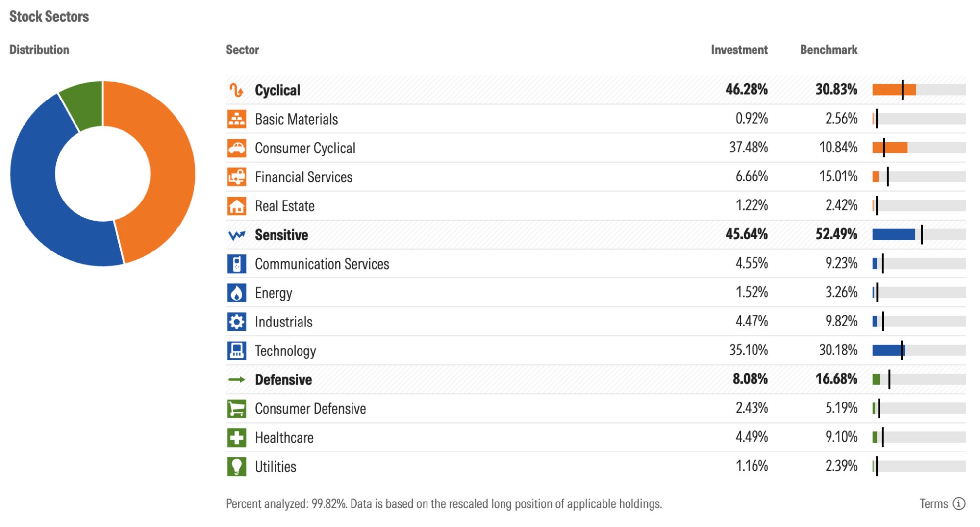Click the Financial Services icon
This screenshot has height=527, width=980.
click(237, 177)
